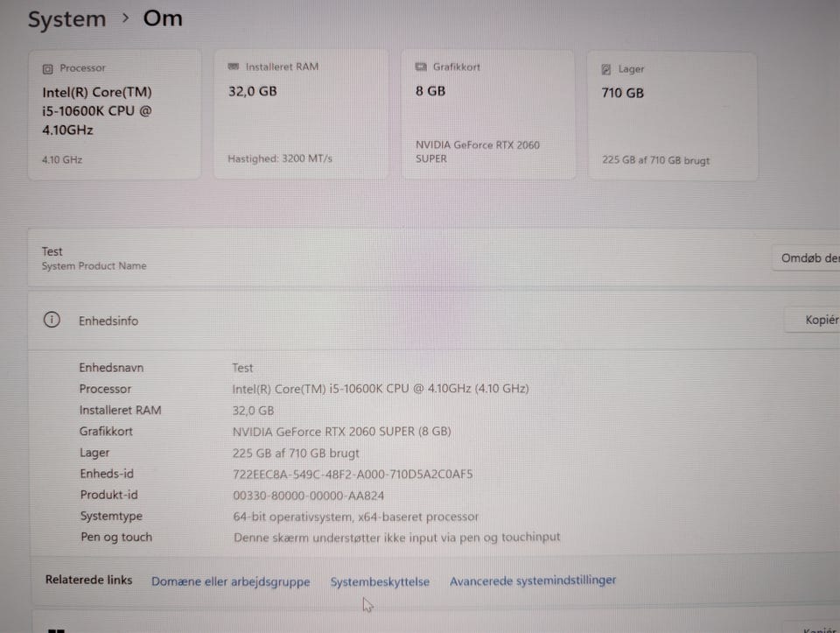Viewport: 840px width, 633px height.
Task: Navigate back to System in breadcrumb
Action: [x=67, y=20]
